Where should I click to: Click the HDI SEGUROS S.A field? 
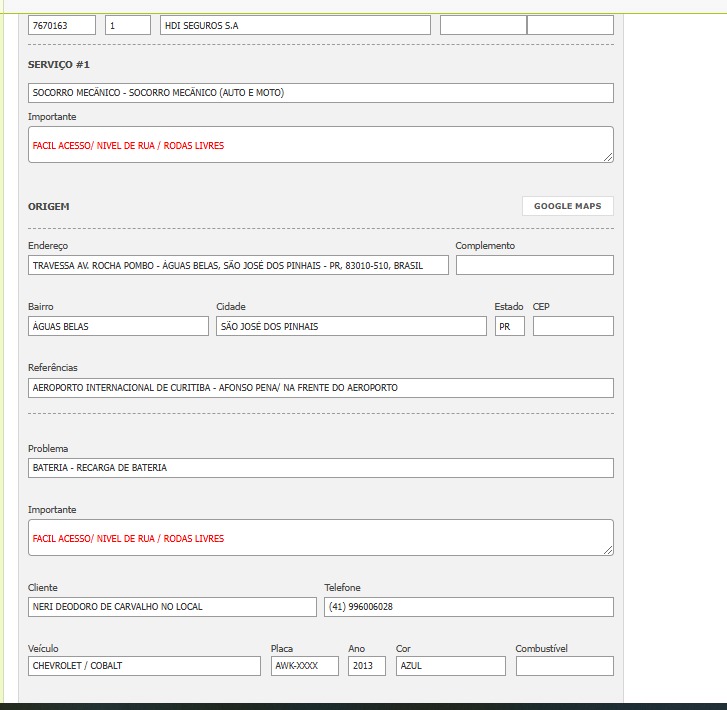(295, 25)
